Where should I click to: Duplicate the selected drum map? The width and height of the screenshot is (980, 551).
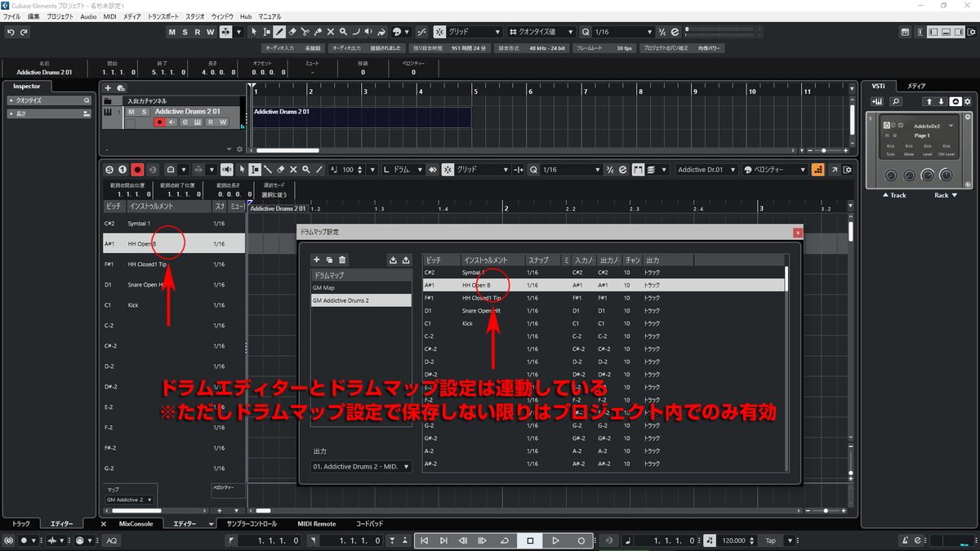(x=329, y=260)
